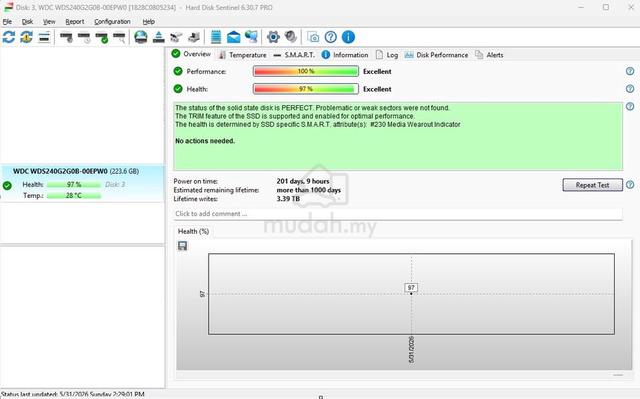Click refresh icon with yellow warning sign
The image size is (640, 399).
27,37
